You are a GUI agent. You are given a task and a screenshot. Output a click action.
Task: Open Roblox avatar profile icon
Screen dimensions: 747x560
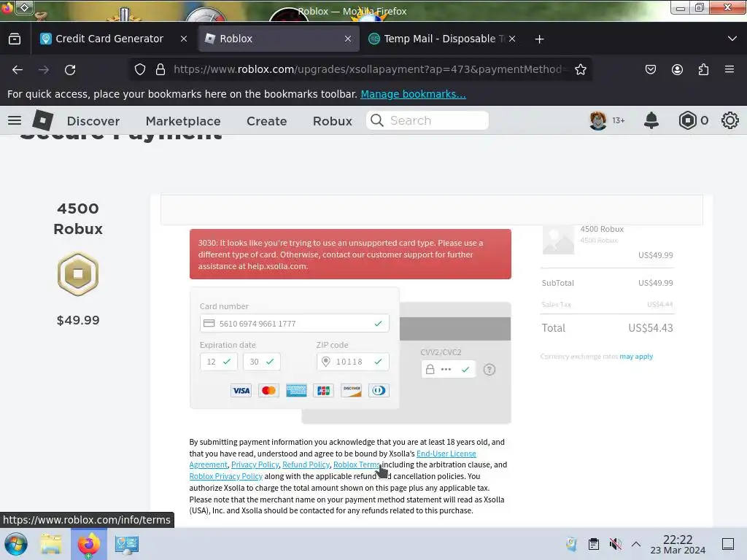[x=598, y=120]
